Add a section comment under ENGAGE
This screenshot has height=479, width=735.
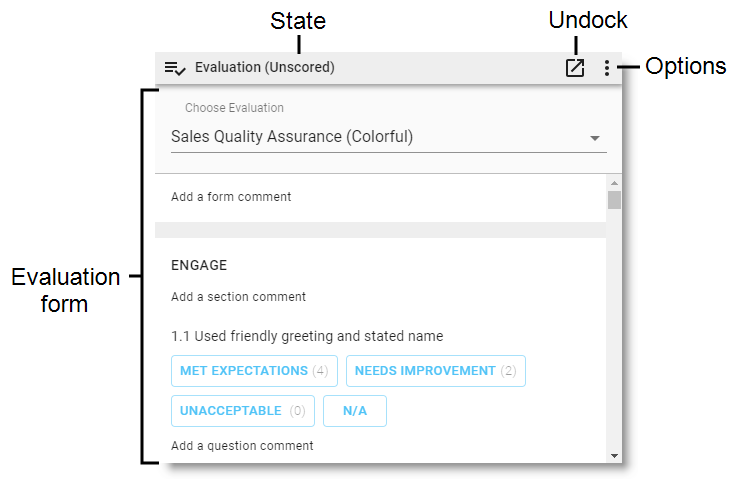239,297
